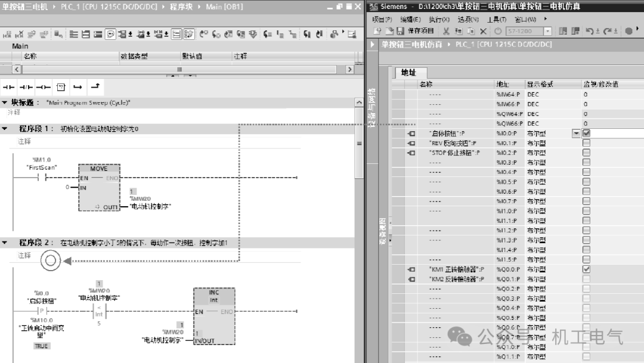Insert an output coil instruction

click(x=43, y=87)
